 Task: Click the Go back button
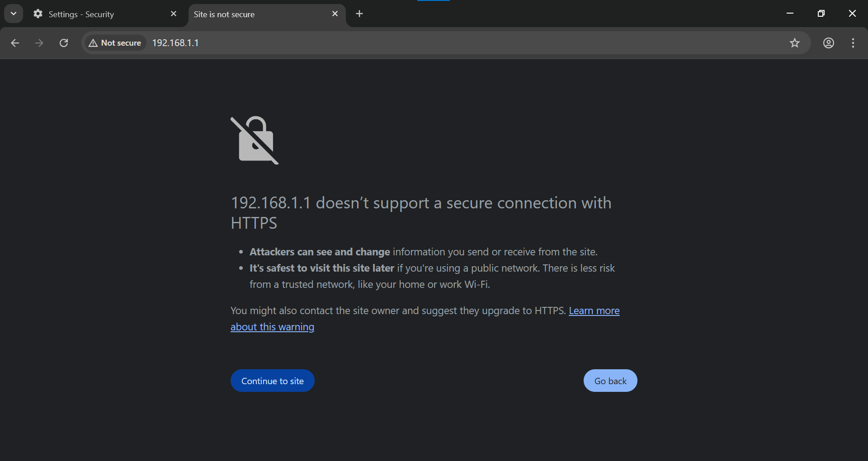(x=610, y=381)
